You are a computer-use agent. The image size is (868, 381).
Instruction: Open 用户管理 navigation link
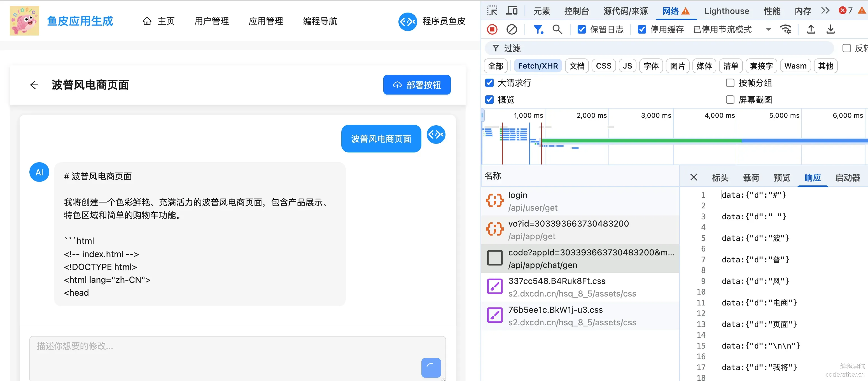pos(212,21)
